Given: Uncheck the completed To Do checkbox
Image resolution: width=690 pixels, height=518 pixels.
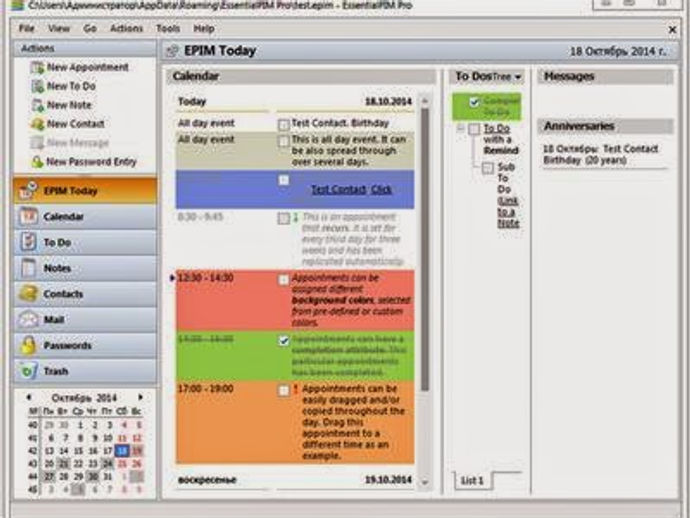Looking at the screenshot, I should 474,103.
